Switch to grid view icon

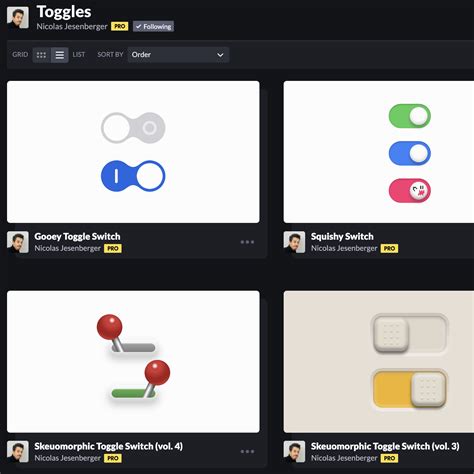click(41, 55)
